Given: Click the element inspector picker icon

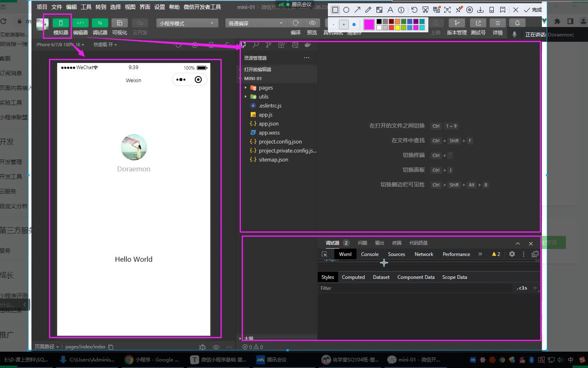Looking at the screenshot, I should point(325,254).
